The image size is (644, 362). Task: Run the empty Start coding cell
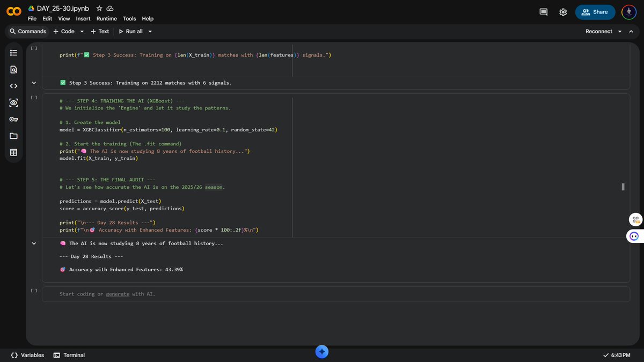[34, 290]
